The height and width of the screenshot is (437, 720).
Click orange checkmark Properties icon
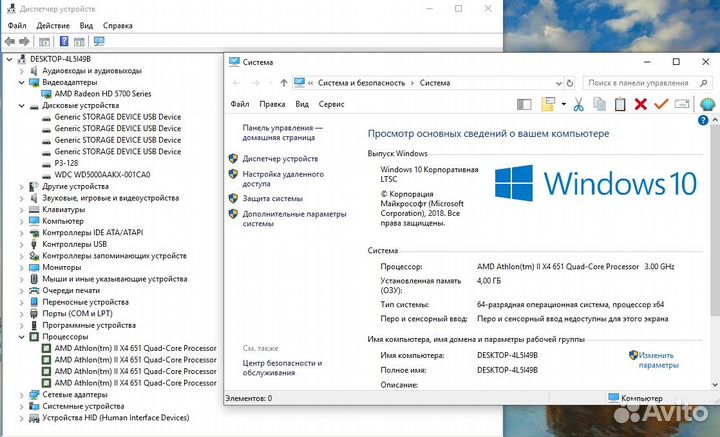[x=661, y=104]
